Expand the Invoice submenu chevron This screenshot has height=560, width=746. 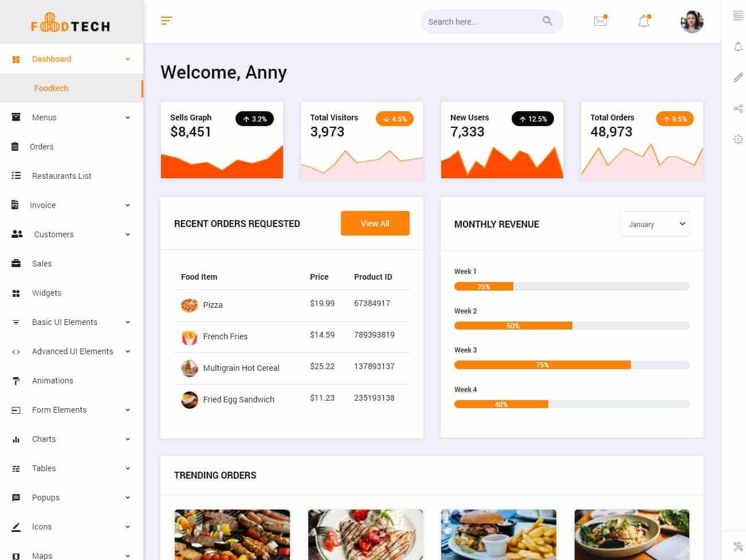(x=128, y=205)
